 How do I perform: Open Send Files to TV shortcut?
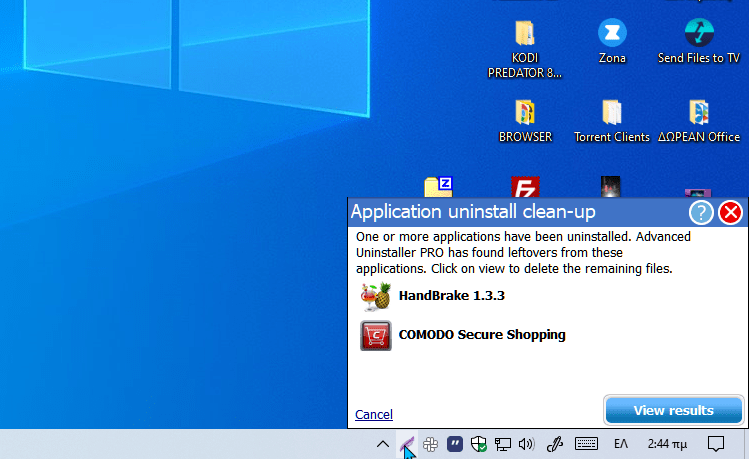(x=698, y=41)
